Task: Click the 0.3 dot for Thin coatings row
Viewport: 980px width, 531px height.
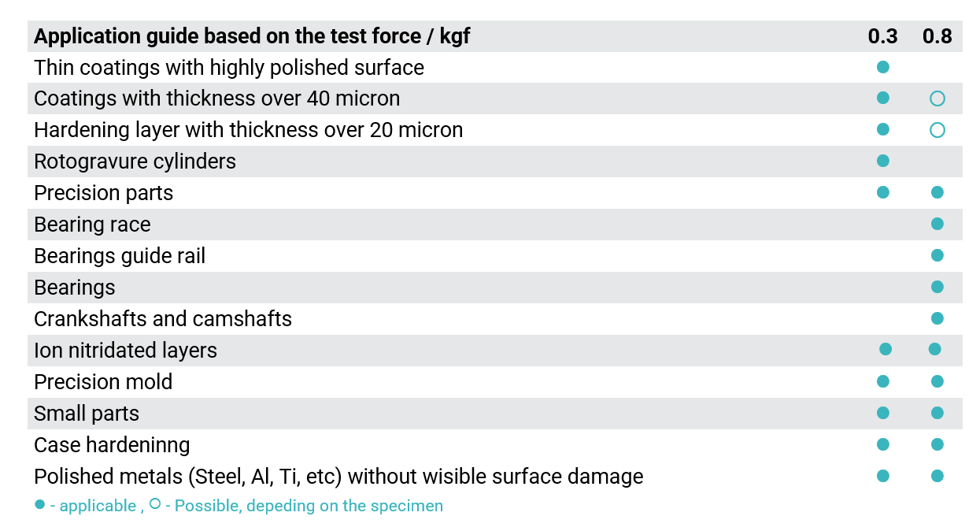Action: [x=882, y=67]
